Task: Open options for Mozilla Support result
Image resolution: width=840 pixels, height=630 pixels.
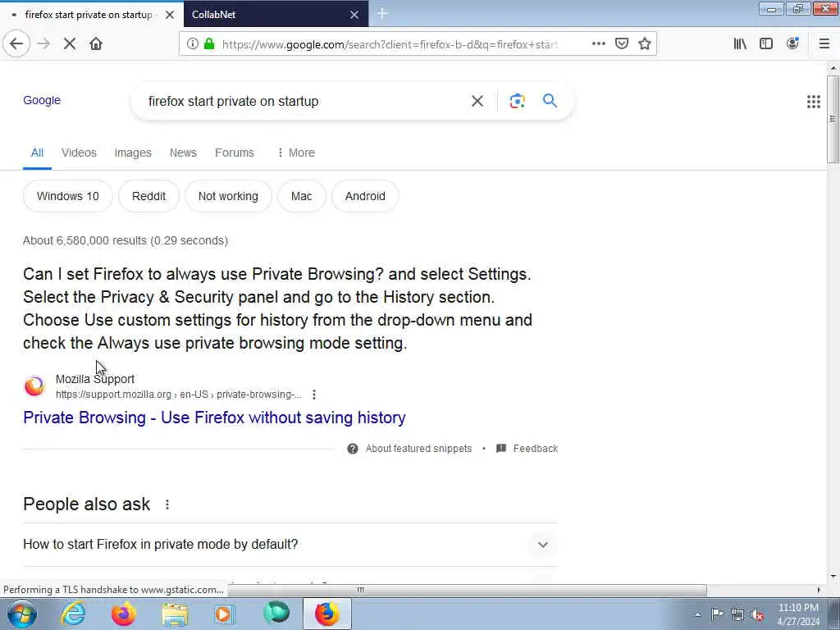Action: pos(314,395)
